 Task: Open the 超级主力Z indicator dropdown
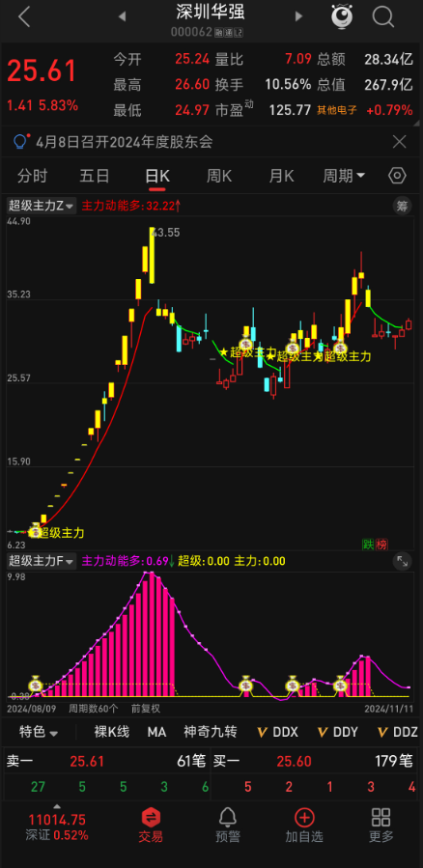pos(42,206)
